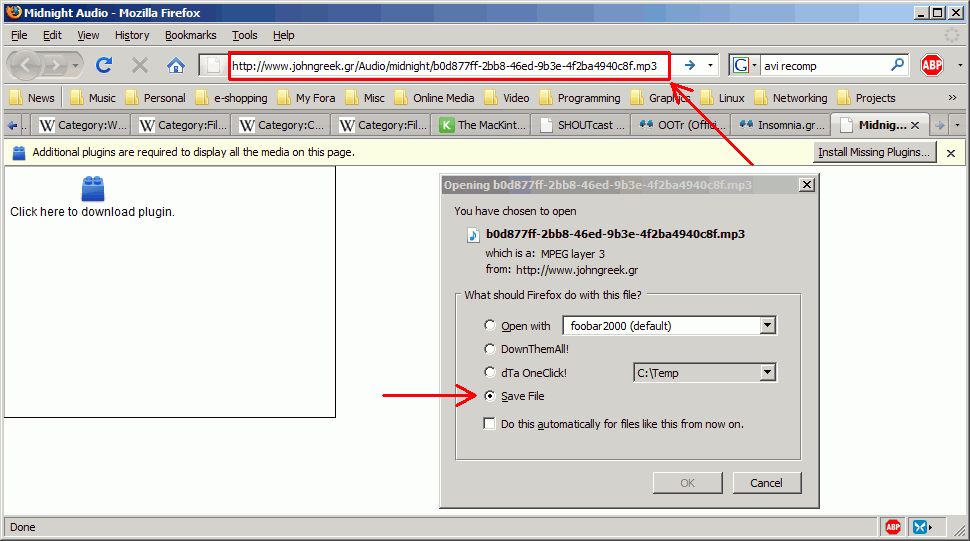
Task: Select the Save File radio button
Action: [490, 396]
